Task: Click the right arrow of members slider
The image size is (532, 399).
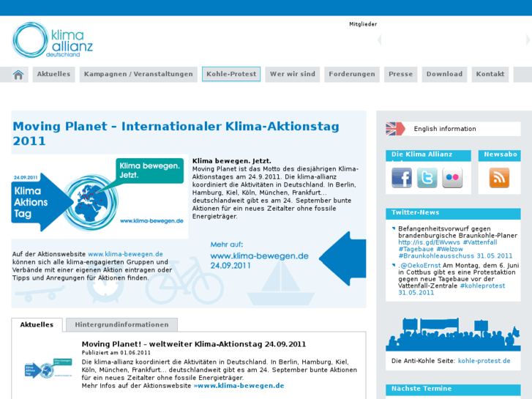Action: click(528, 40)
